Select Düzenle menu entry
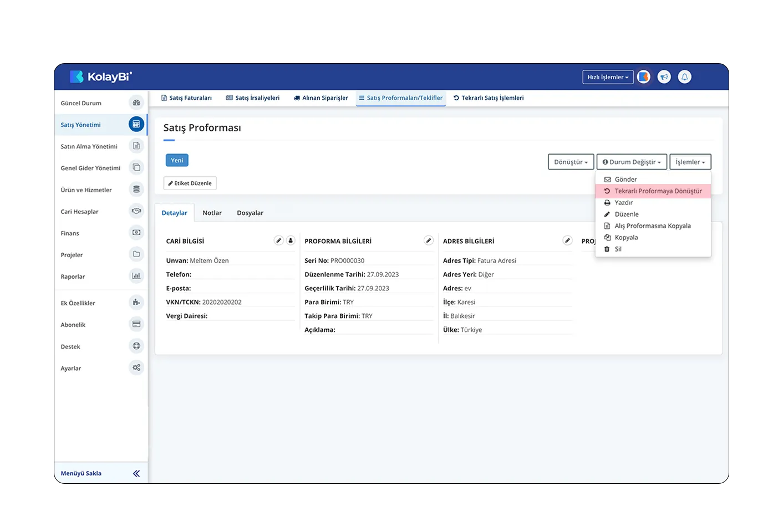The height and width of the screenshot is (532, 783). tap(653, 214)
